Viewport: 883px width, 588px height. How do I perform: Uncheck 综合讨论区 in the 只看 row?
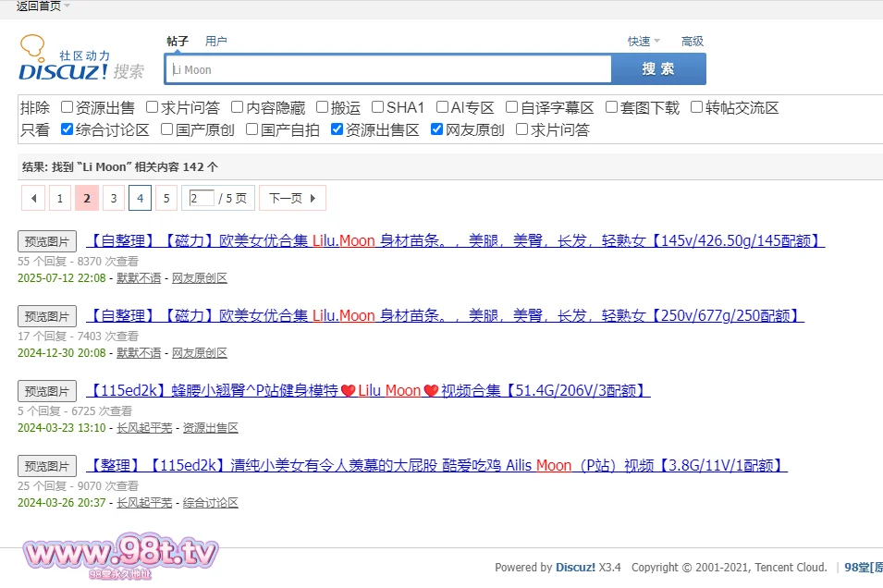click(67, 129)
